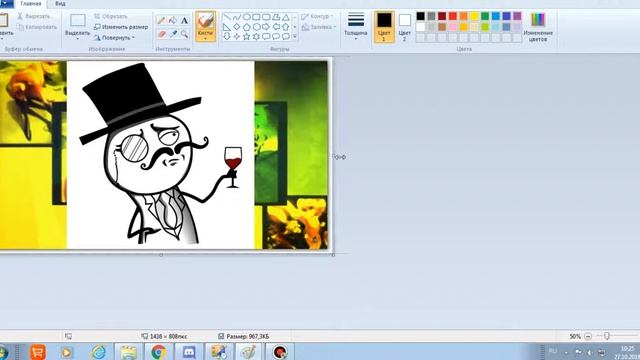Screen dimensions: 640x360
Task: Choose the Oval callout shape
Action: tap(276, 36)
